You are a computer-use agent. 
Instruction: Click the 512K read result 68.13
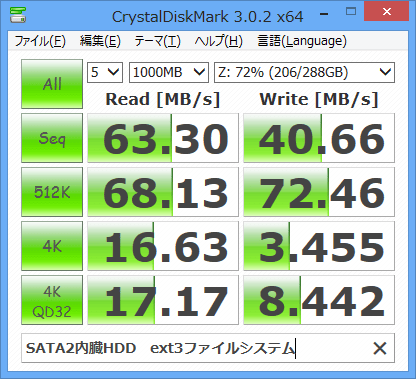pos(163,192)
